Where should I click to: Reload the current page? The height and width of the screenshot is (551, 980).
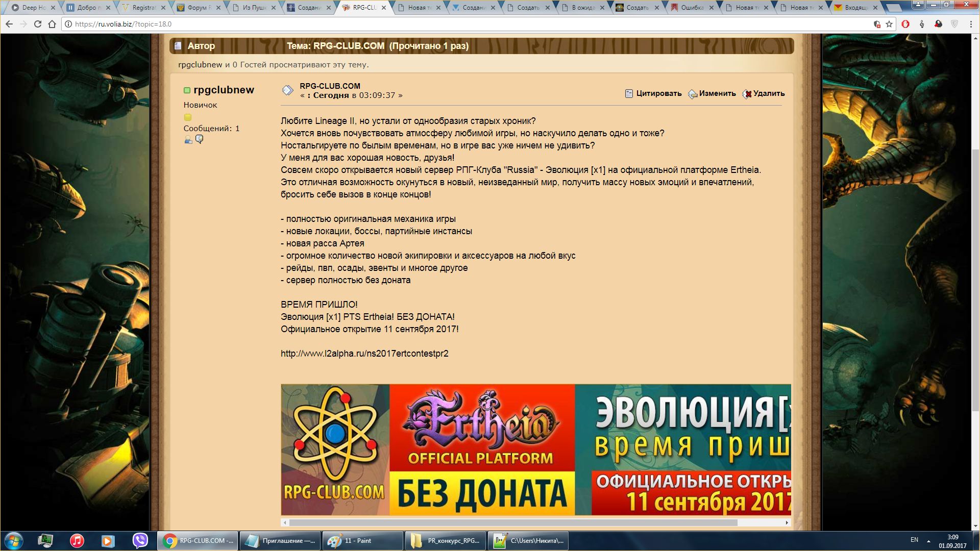38,24
